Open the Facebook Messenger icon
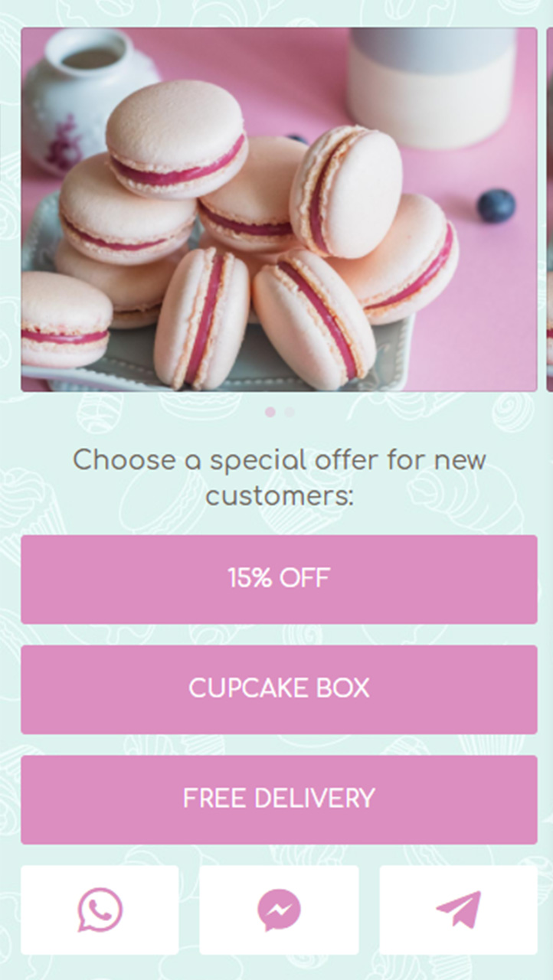The width and height of the screenshot is (553, 980). point(279,910)
